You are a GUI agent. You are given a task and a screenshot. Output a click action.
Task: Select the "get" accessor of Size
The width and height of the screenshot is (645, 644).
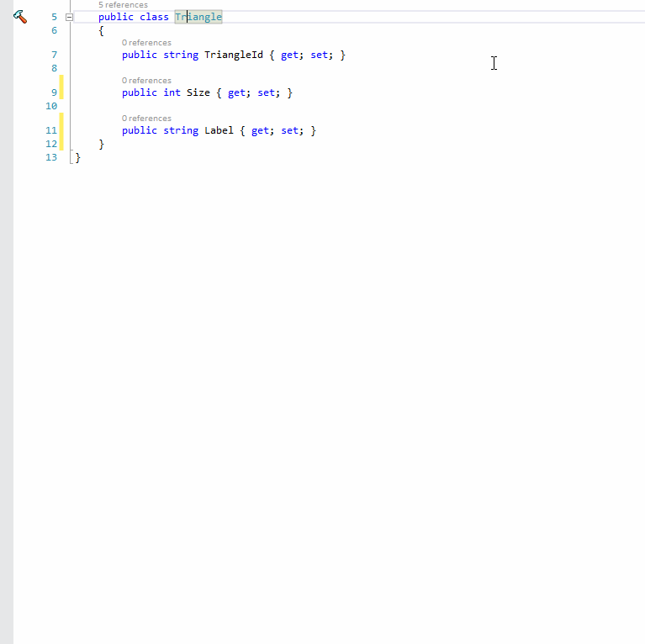tap(236, 93)
